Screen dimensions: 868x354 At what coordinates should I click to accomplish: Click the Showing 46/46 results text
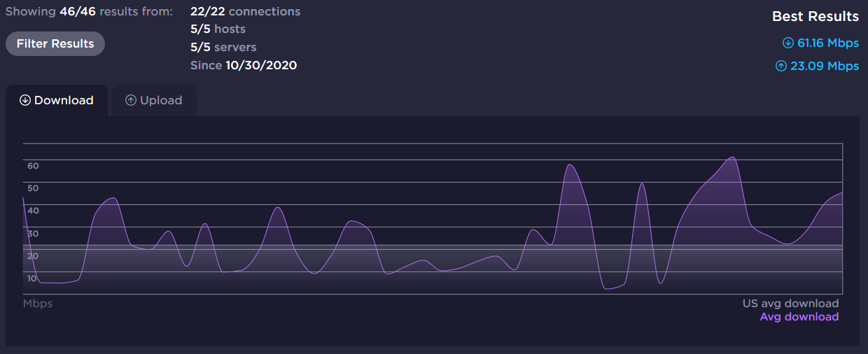(x=89, y=12)
